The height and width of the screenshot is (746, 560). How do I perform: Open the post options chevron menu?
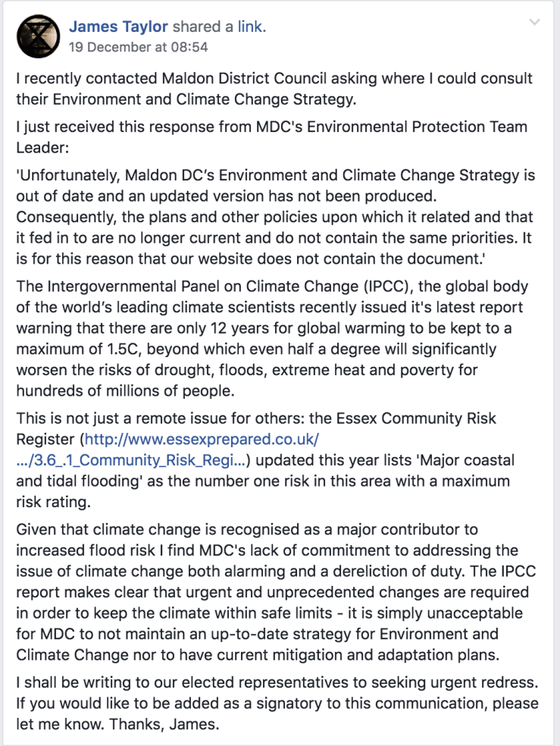coord(535,24)
